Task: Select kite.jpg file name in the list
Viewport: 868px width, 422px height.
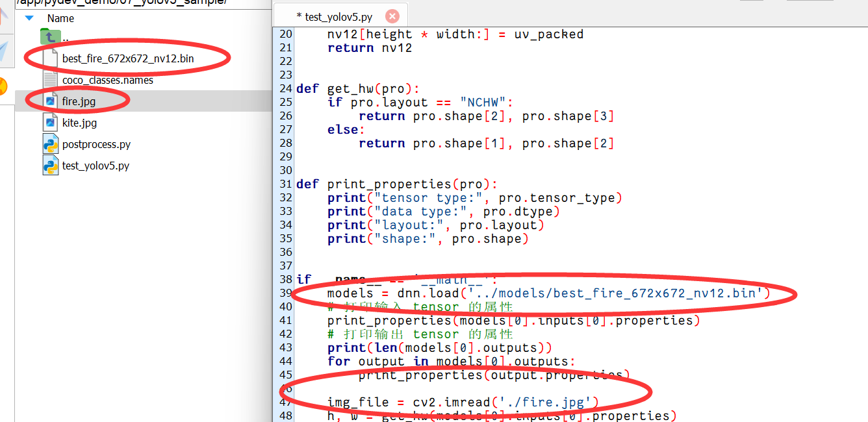Action: pyautogui.click(x=79, y=123)
